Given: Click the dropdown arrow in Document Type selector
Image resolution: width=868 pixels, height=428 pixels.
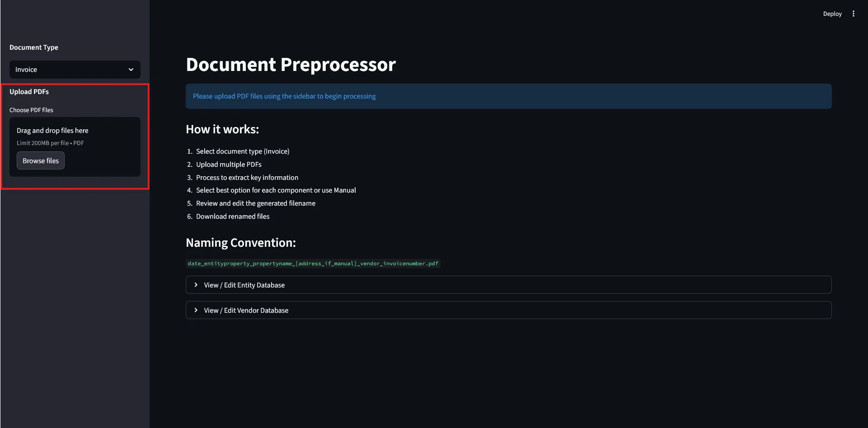Looking at the screenshot, I should (131, 70).
